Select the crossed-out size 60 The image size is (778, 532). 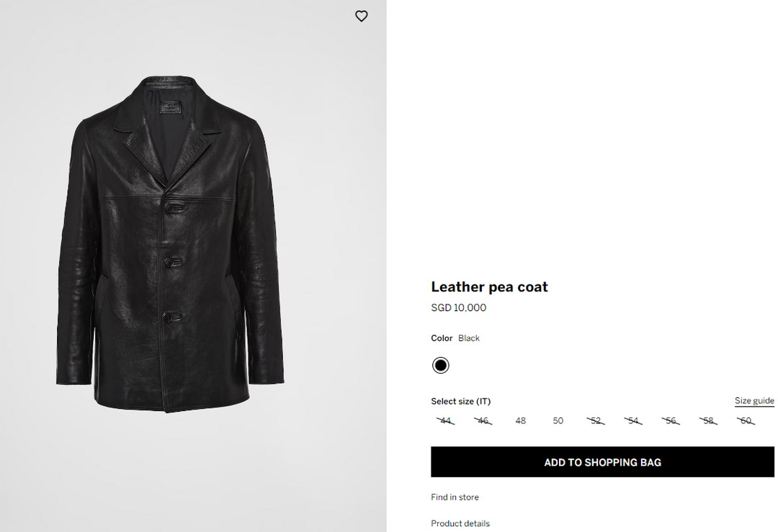746,421
